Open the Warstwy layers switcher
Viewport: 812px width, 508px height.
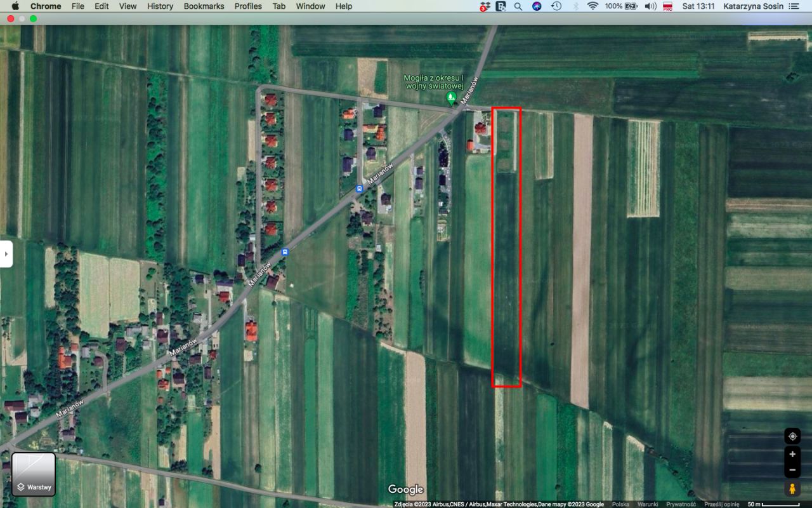click(34, 474)
